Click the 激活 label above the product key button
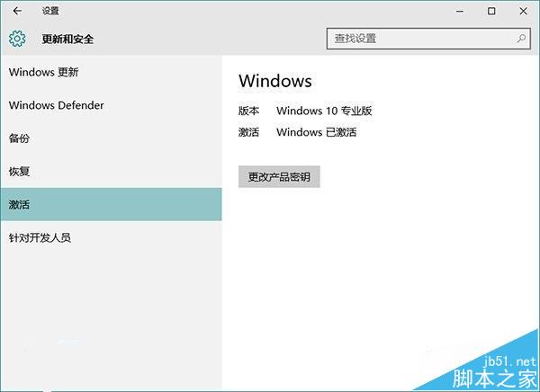Image resolution: width=540 pixels, height=392 pixels. (x=248, y=132)
